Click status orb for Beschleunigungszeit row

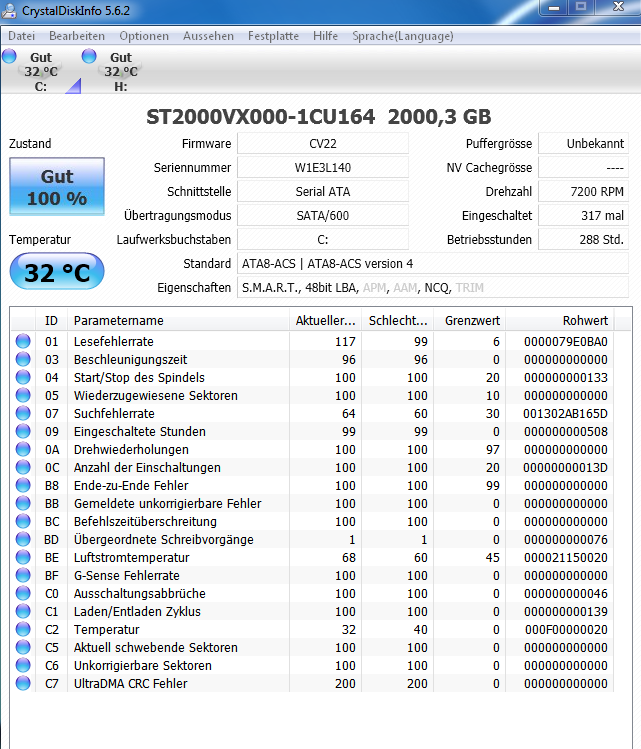click(x=23, y=359)
